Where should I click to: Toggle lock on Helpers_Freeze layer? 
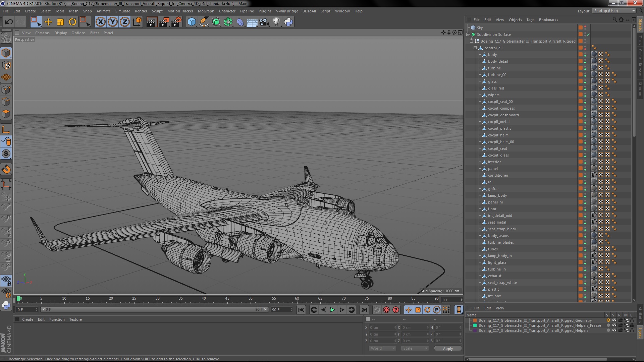pyautogui.click(x=632, y=325)
